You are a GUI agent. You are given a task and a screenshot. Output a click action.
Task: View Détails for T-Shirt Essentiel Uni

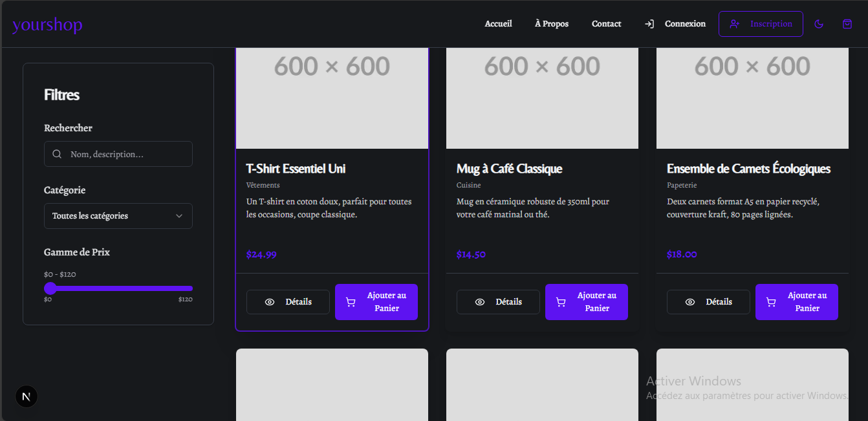point(288,302)
